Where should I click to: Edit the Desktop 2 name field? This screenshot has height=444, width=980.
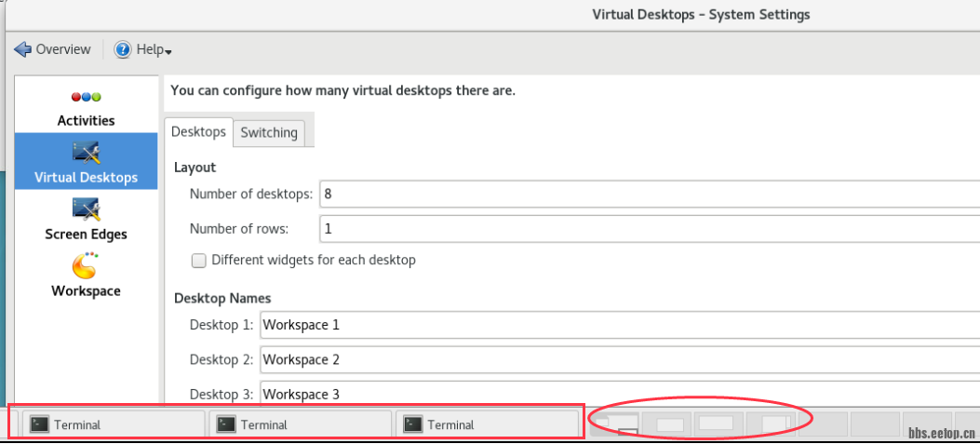point(619,359)
